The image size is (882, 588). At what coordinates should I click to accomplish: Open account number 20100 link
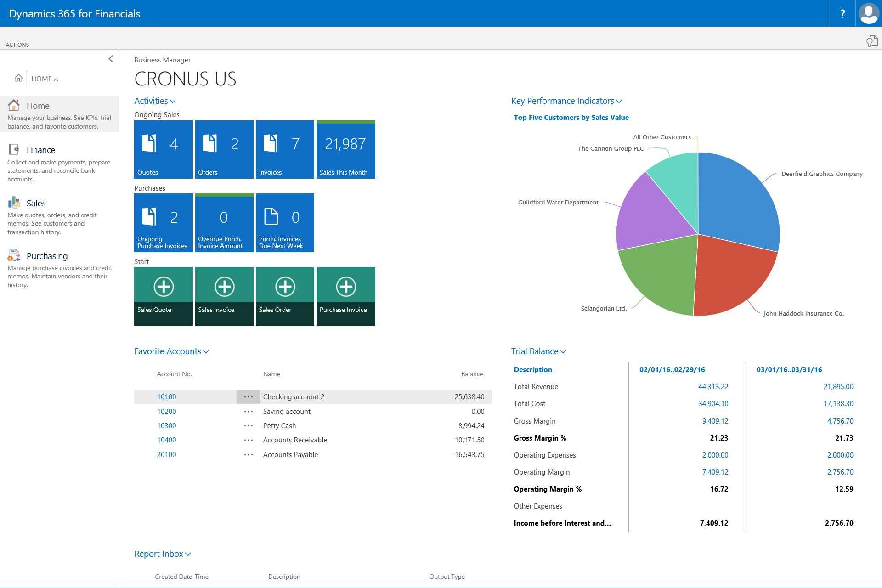tap(166, 455)
